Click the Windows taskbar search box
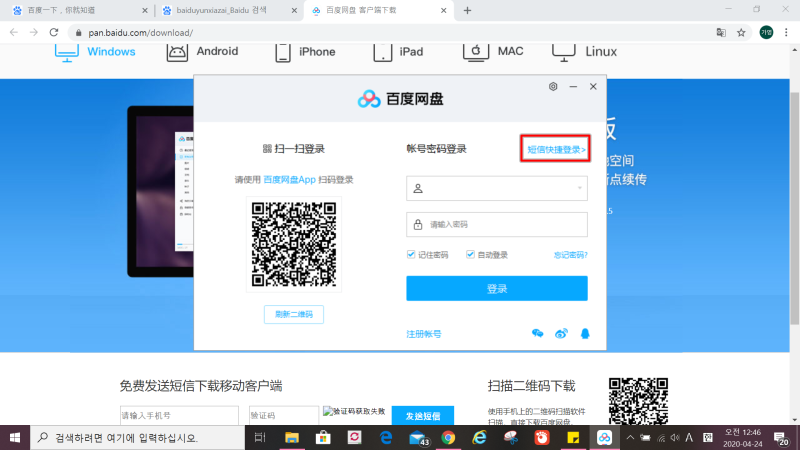Image resolution: width=800 pixels, height=450 pixels. click(x=138, y=438)
